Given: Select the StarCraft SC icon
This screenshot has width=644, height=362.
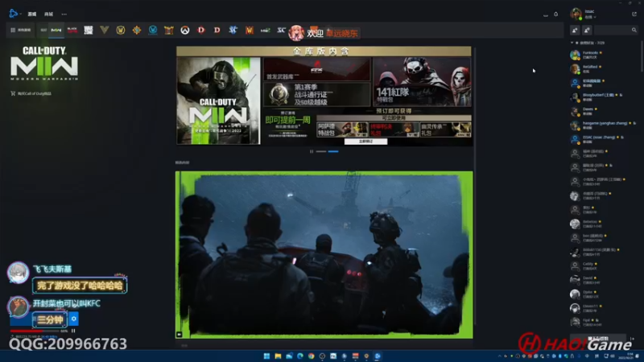Looking at the screenshot, I should [x=281, y=30].
